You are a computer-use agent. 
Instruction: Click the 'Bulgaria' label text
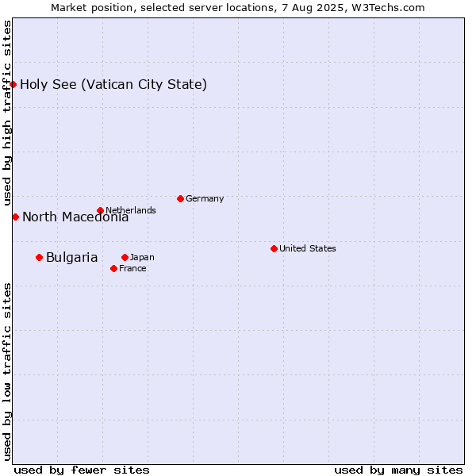click(x=71, y=258)
